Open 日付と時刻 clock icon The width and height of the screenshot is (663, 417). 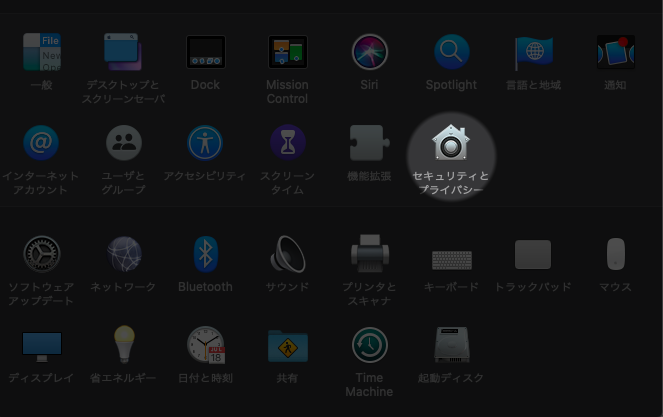tap(206, 345)
